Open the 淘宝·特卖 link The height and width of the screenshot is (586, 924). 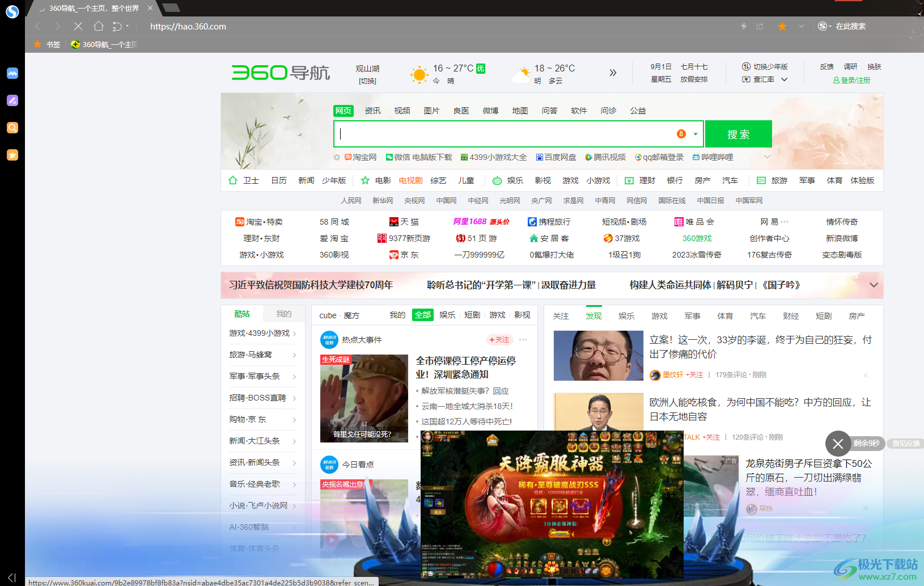point(259,222)
